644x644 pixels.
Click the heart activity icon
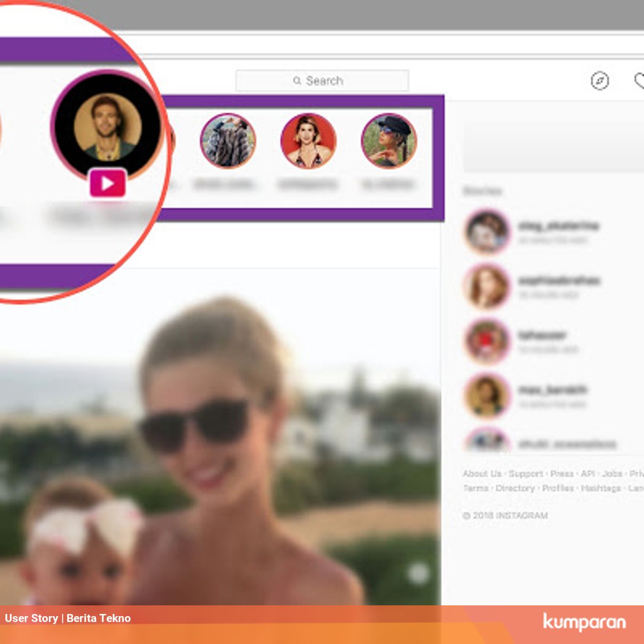(639, 81)
